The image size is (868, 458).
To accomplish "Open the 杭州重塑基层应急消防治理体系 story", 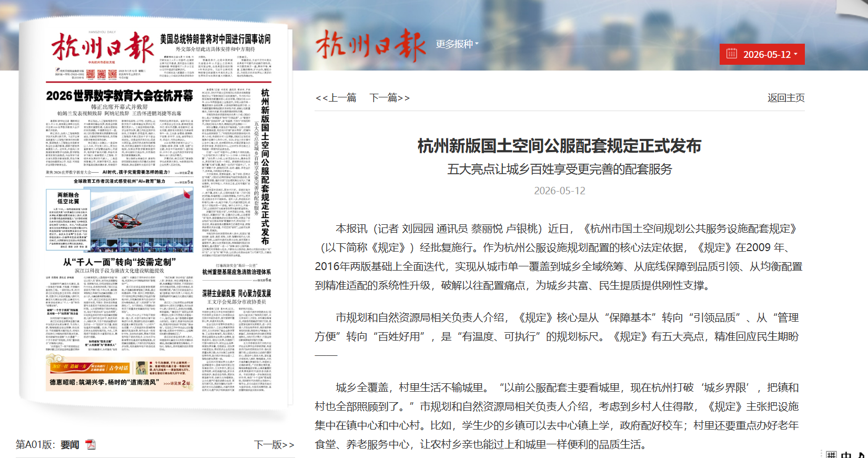I will point(237,272).
